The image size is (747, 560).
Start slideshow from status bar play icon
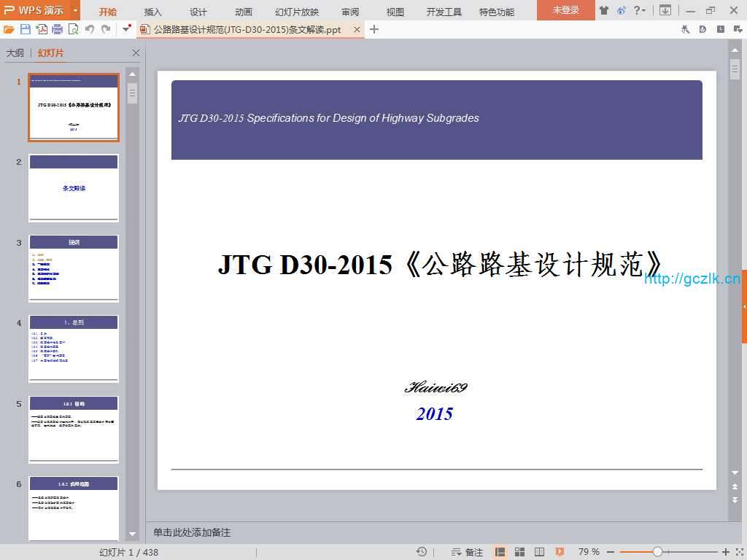pos(560,552)
